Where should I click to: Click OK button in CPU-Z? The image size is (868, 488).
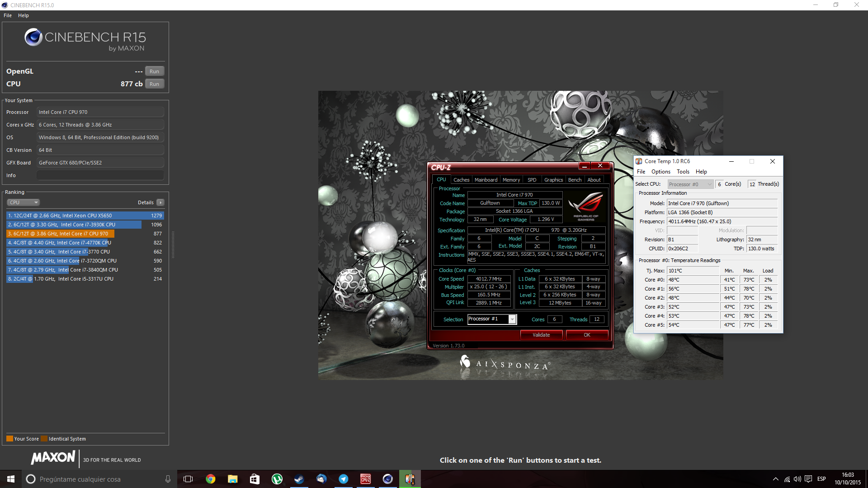pos(587,335)
